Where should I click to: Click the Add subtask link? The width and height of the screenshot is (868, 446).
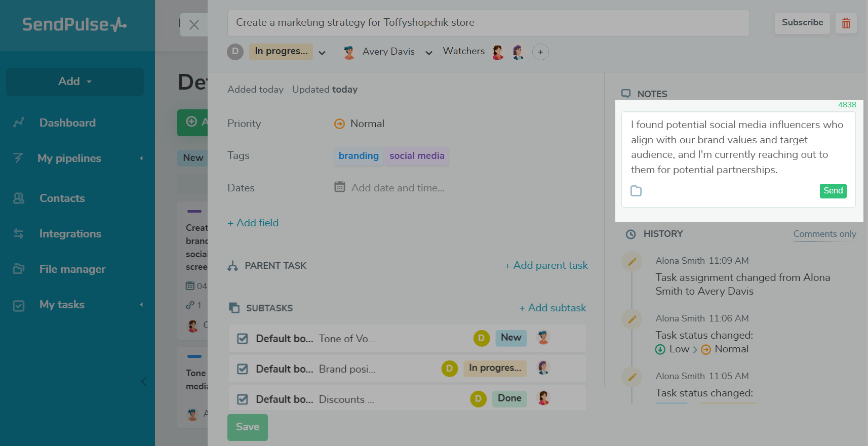553,308
